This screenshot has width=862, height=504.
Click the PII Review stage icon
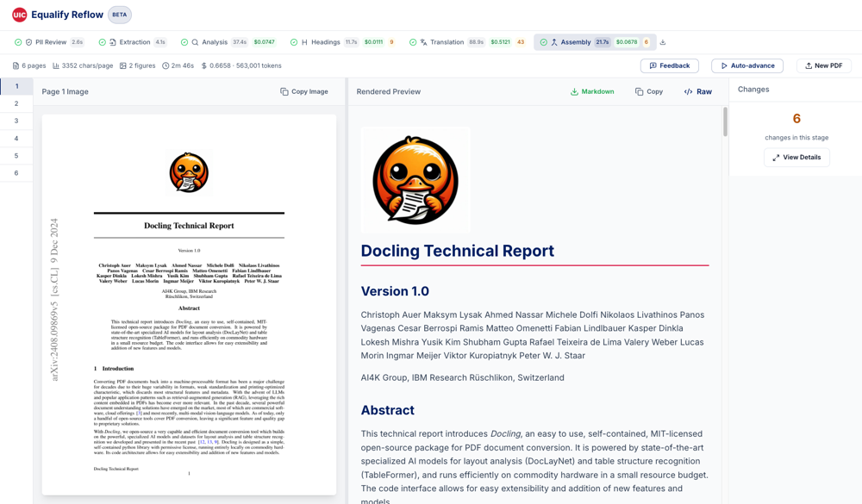pyautogui.click(x=28, y=41)
